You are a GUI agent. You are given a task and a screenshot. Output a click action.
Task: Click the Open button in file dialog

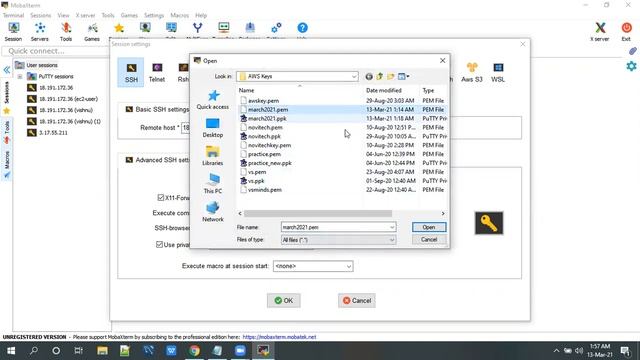[429, 227]
